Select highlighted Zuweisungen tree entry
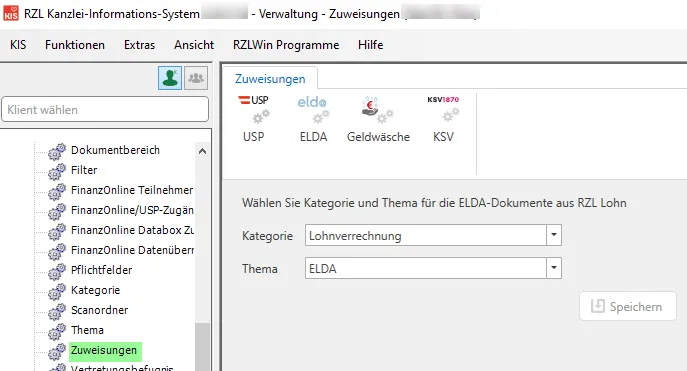Viewport: 687px width, 371px height. pos(105,351)
